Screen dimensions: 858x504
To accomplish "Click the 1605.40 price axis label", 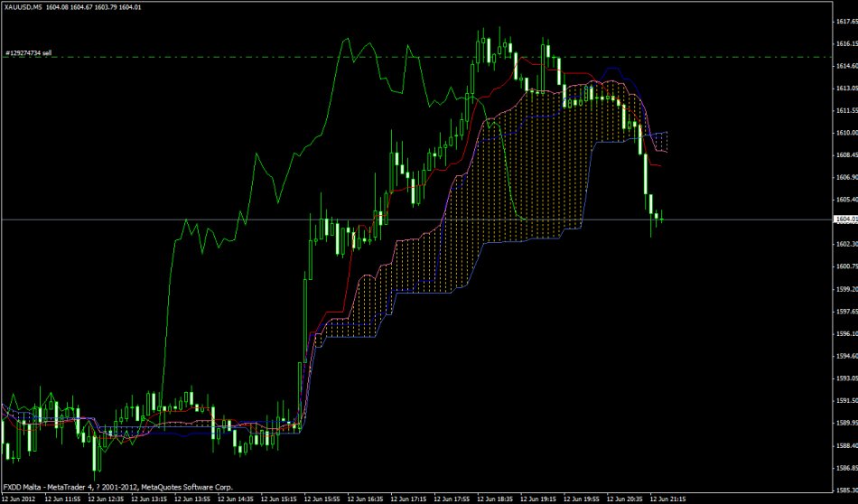I will [x=845, y=200].
